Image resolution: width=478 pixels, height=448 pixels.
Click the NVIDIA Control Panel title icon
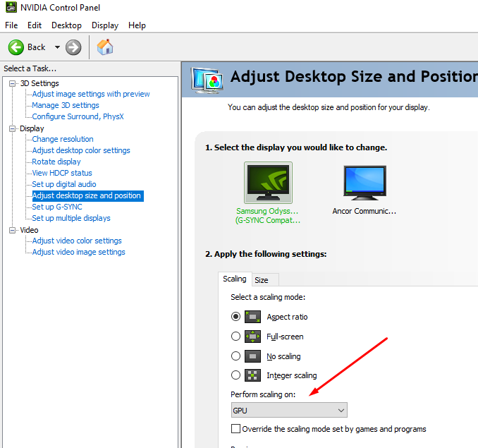click(x=11, y=7)
